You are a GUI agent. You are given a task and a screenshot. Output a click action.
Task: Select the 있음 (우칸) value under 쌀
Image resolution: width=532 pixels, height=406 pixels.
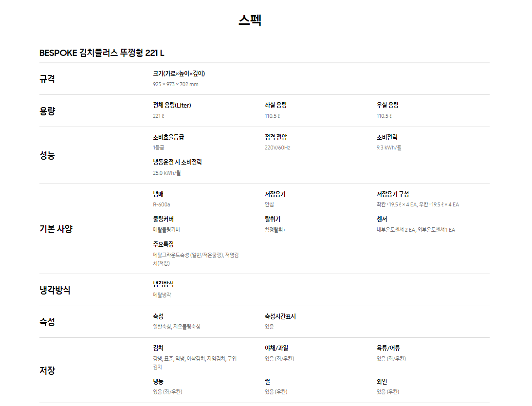click(x=276, y=392)
